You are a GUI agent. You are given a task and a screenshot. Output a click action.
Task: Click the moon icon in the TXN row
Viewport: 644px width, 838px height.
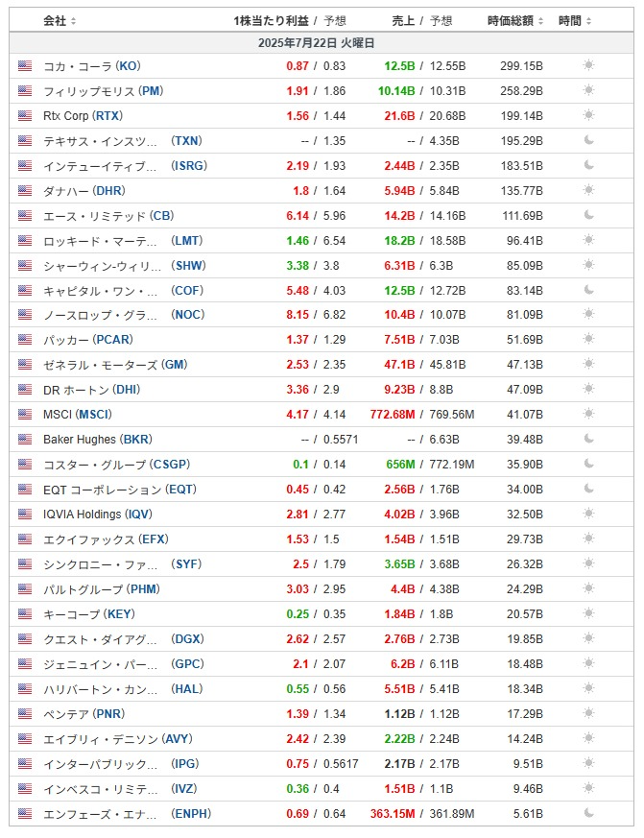pos(588,140)
